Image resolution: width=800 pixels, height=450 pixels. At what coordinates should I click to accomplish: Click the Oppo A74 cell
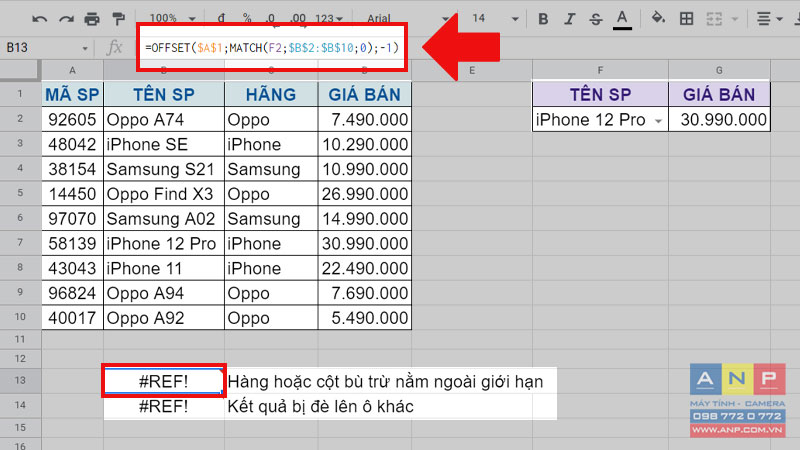point(164,119)
